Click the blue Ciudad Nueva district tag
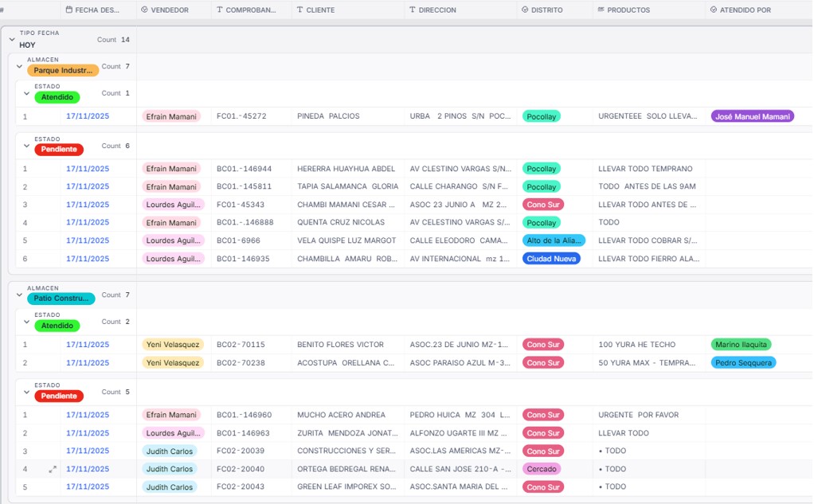The height and width of the screenshot is (504, 814). [x=551, y=259]
